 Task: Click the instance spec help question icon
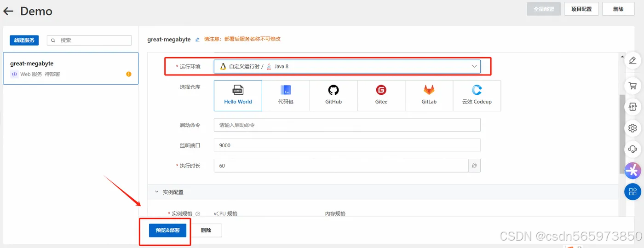click(198, 213)
